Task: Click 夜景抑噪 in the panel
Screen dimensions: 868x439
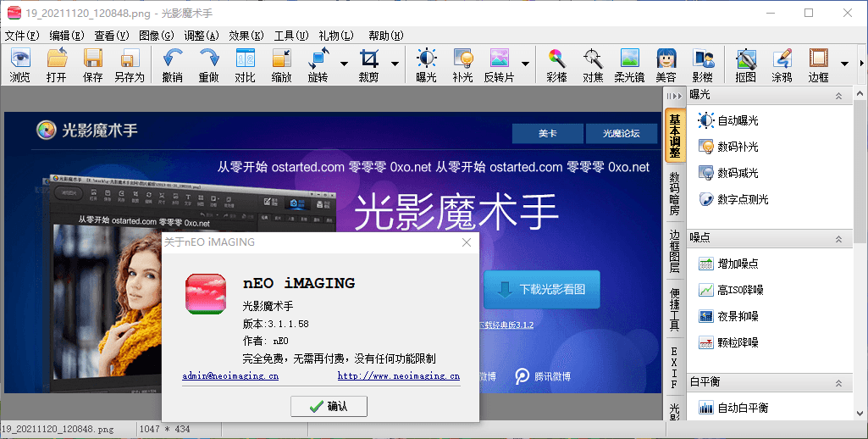Action: [x=728, y=316]
